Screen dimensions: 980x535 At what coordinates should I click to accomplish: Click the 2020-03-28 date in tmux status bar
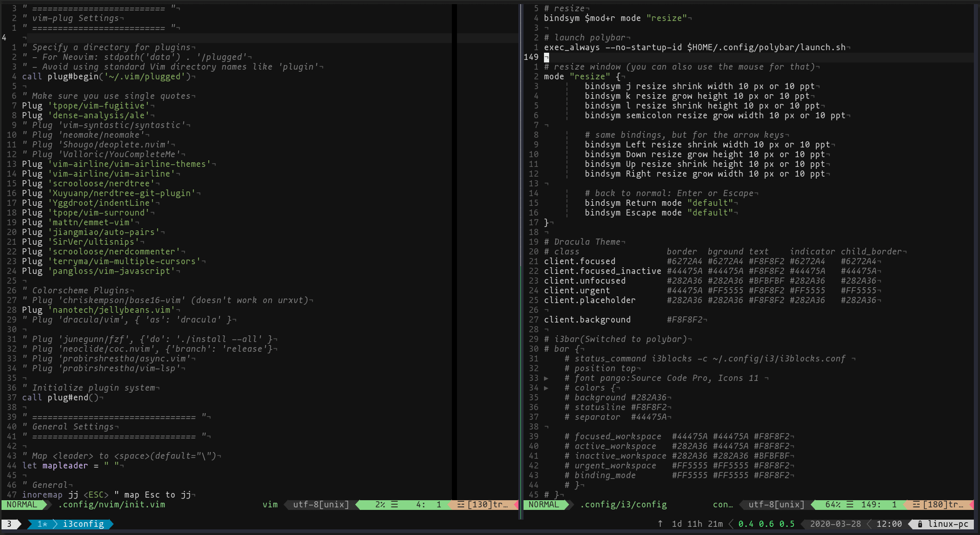pos(835,524)
